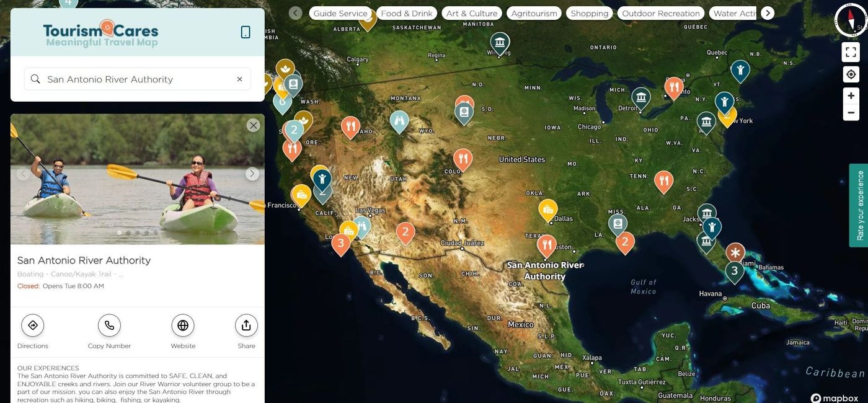The height and width of the screenshot is (403, 868).
Task: Click the Copy Number phone icon
Action: (x=109, y=325)
